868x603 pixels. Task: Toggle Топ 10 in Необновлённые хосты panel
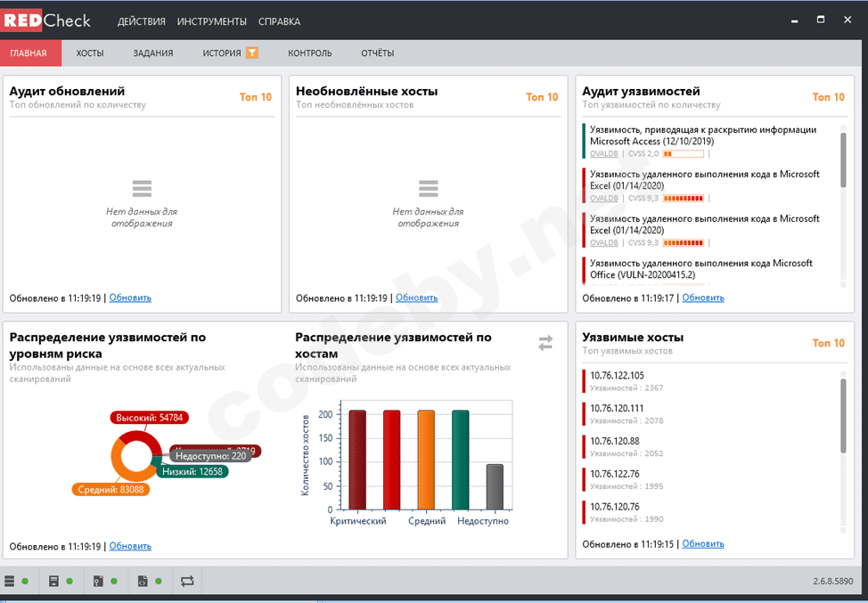[x=542, y=97]
